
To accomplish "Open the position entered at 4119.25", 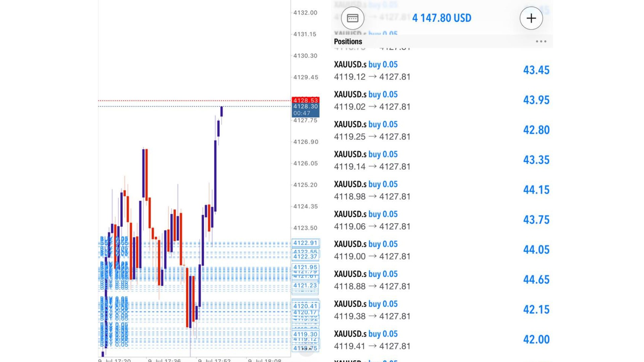I will click(442, 130).
